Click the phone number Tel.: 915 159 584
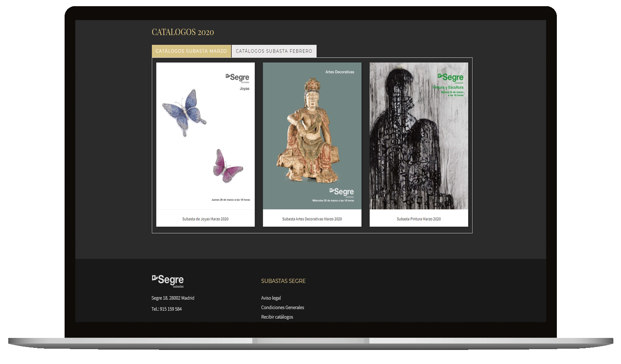Image resolution: width=621 pixels, height=364 pixels. 167,309
